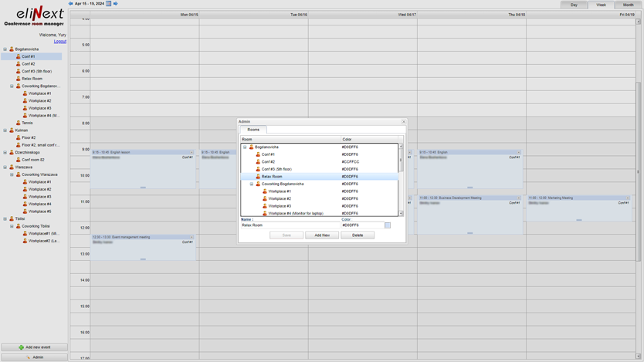Click the Logout link
The width and height of the screenshot is (644, 362).
point(60,42)
